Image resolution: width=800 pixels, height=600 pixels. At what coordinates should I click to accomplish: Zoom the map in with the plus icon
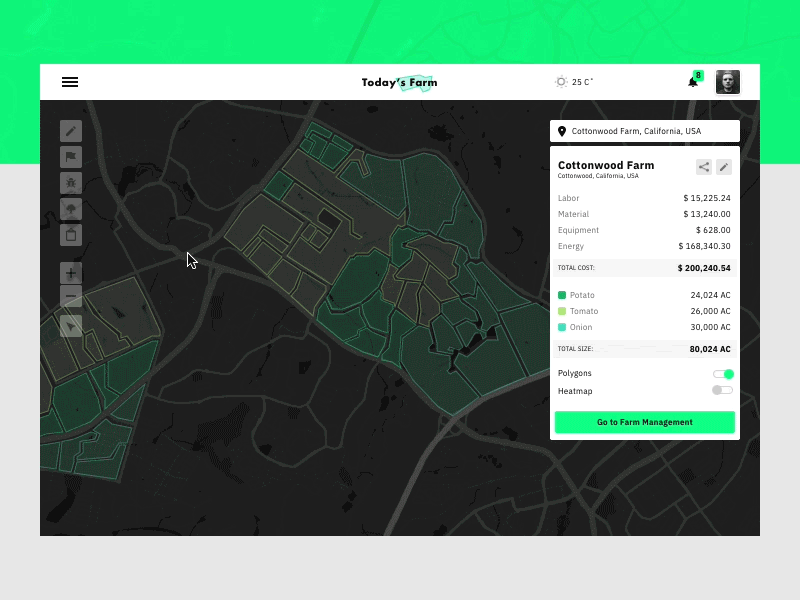(x=70, y=272)
